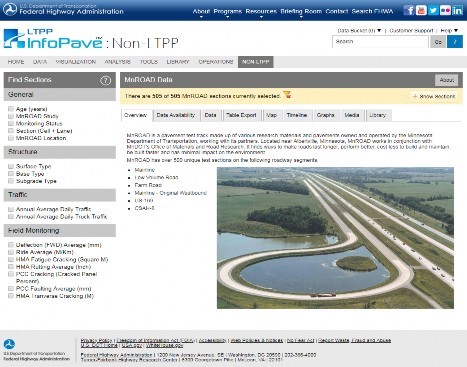Go to HOME in main navigation
Screen dimensions: 467x367
[16, 62]
